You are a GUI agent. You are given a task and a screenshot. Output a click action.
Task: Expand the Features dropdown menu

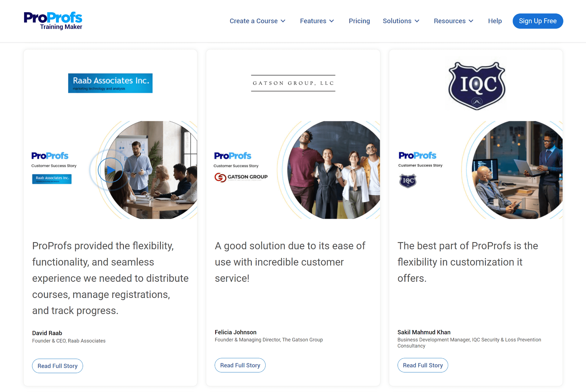click(317, 21)
